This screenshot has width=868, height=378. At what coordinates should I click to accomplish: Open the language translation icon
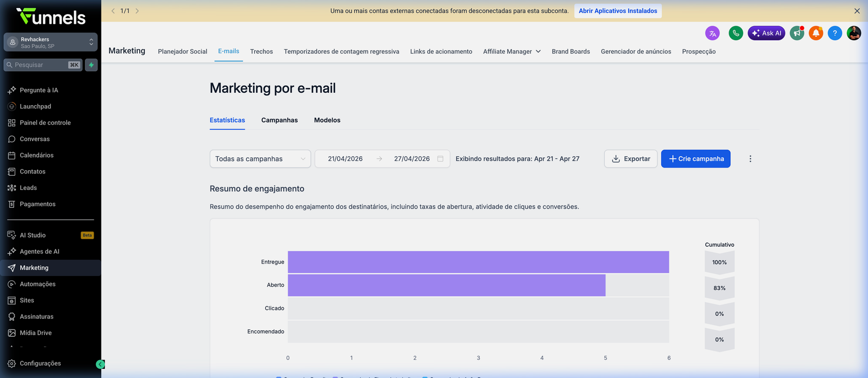pos(712,33)
